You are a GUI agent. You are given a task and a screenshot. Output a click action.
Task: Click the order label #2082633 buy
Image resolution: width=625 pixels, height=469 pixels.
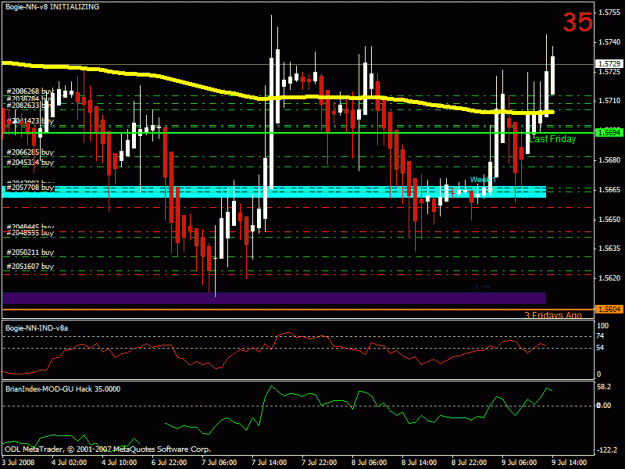click(x=28, y=105)
